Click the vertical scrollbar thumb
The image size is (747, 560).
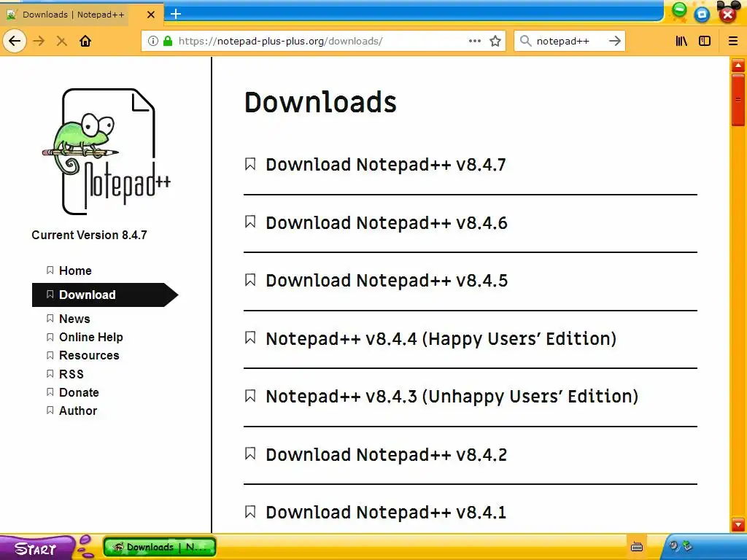point(738,100)
